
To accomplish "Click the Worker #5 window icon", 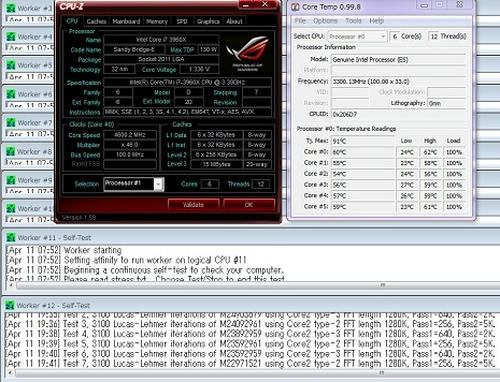I will (x=11, y=65).
